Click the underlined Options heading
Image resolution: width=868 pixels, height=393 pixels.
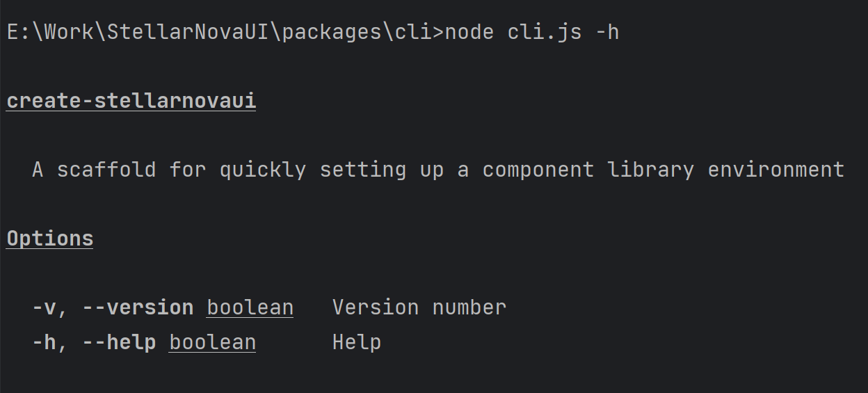(x=50, y=239)
